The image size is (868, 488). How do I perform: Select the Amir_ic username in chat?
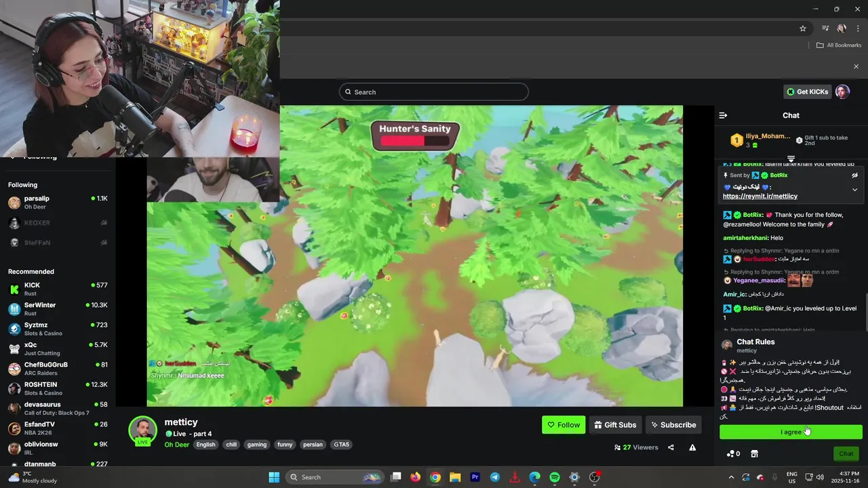pos(734,294)
